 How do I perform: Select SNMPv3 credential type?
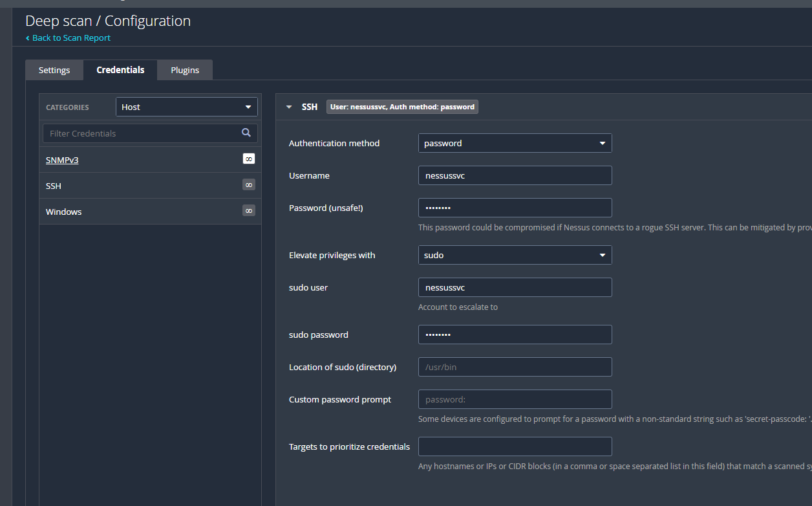(x=62, y=160)
